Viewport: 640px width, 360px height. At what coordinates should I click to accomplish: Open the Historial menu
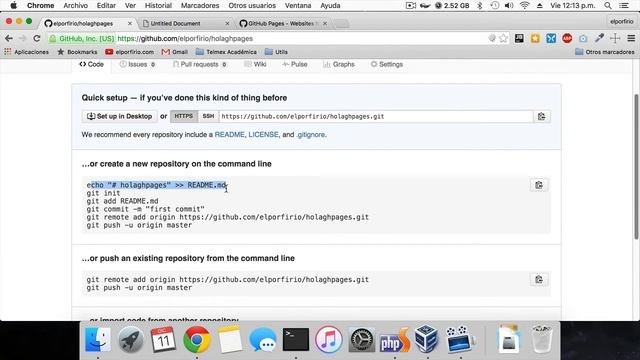[x=158, y=6]
